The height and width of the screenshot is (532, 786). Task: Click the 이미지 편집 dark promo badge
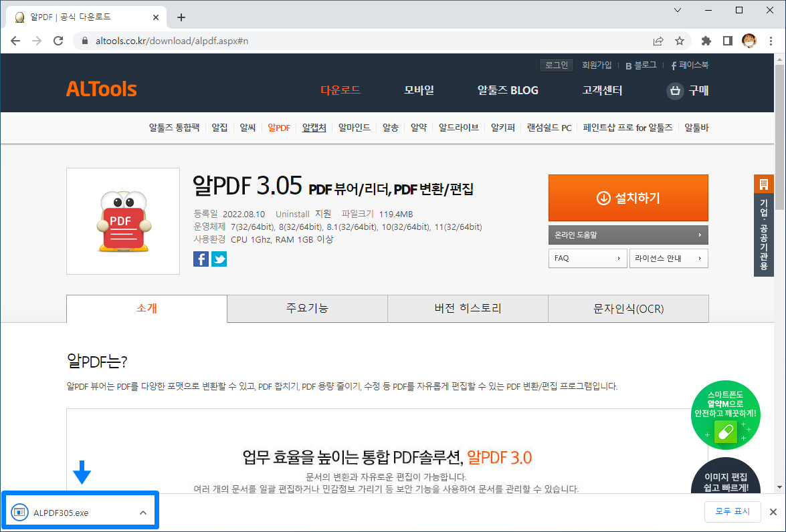725,476
